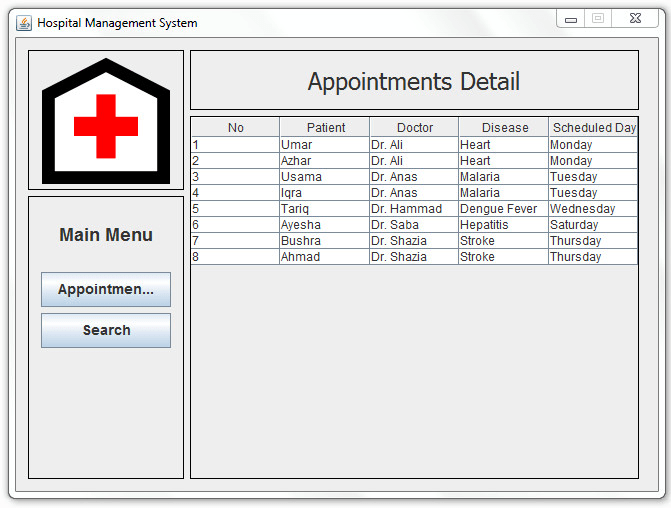Select Stroke cell in Ahmad's row
Screen dimensions: 671x508
click(x=504, y=256)
